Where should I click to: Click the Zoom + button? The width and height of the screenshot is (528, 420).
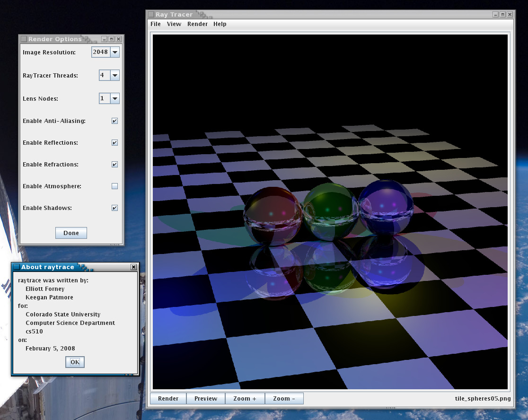245,398
